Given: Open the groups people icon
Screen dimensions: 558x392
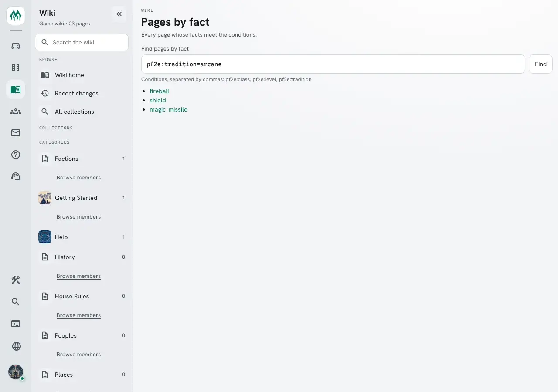Looking at the screenshot, I should (x=16, y=111).
